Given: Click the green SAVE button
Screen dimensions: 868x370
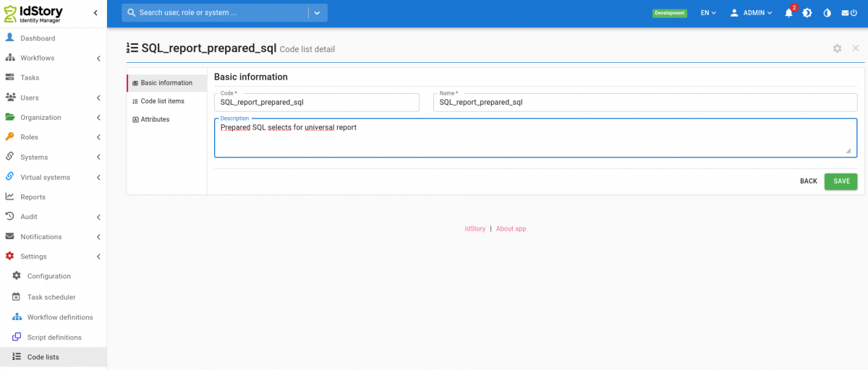Looking at the screenshot, I should click(x=841, y=181).
